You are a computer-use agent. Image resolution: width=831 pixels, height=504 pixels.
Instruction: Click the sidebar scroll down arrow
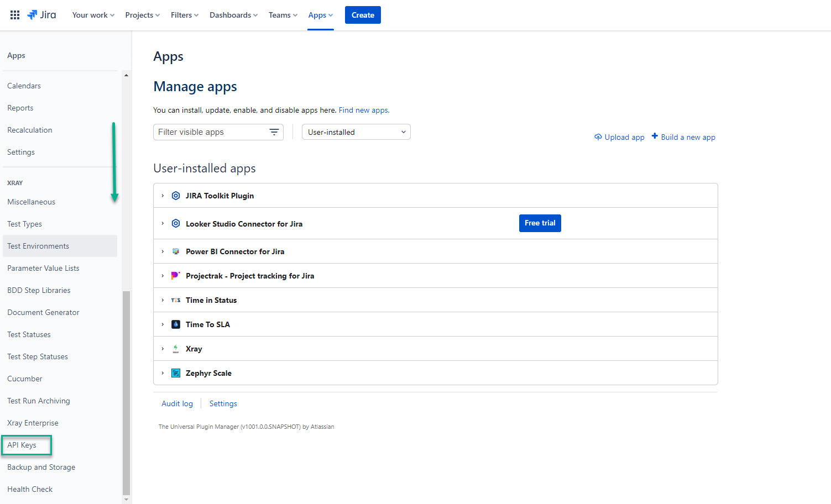pyautogui.click(x=126, y=500)
